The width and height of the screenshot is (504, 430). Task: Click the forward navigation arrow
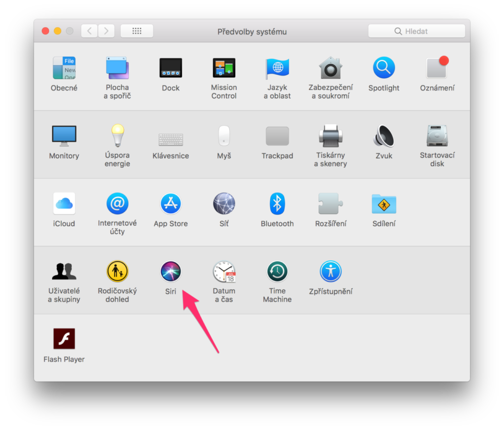(x=106, y=31)
